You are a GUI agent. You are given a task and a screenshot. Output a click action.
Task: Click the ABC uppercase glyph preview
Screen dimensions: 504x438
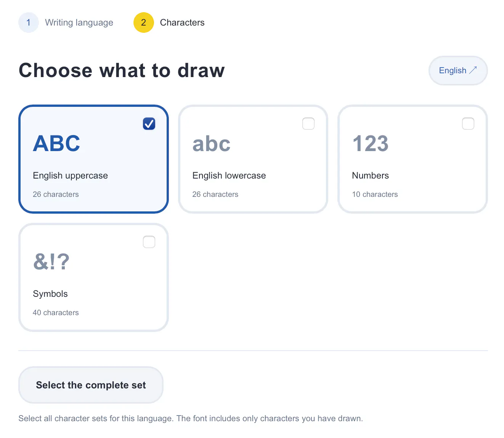pos(56,143)
